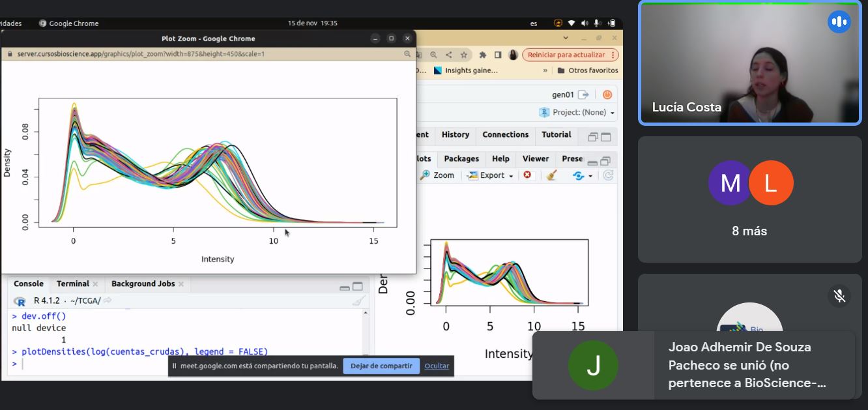Click the Chrome share page icon
This screenshot has width=868, height=410.
point(448,55)
